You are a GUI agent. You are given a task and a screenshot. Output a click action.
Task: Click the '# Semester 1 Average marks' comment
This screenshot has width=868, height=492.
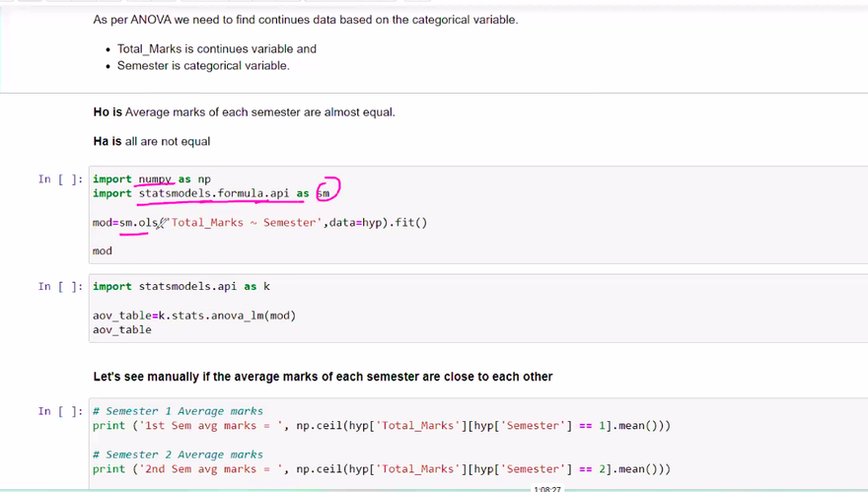click(178, 411)
